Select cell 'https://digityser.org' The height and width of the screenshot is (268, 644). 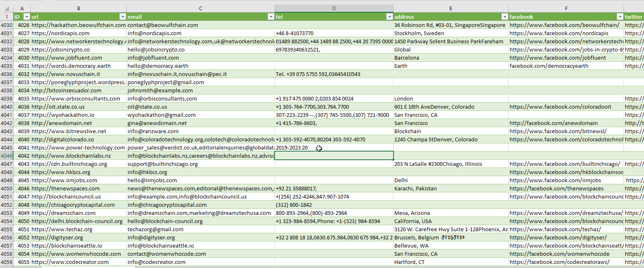pos(78,237)
